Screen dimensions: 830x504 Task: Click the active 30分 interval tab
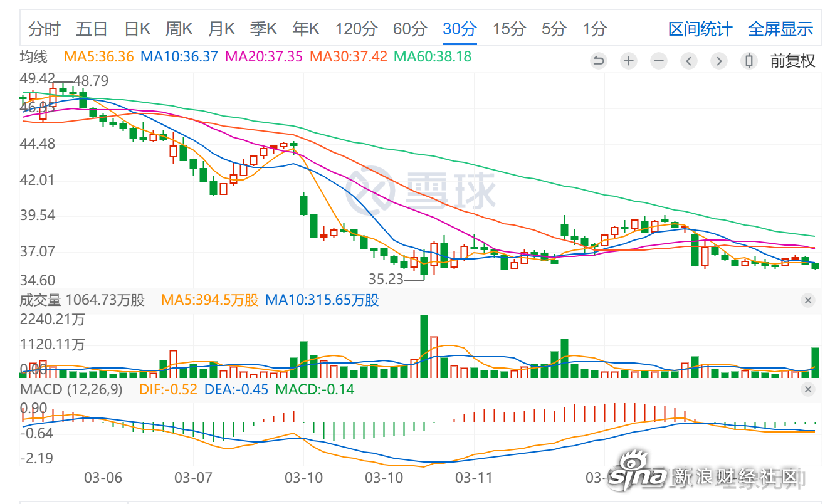coord(460,29)
